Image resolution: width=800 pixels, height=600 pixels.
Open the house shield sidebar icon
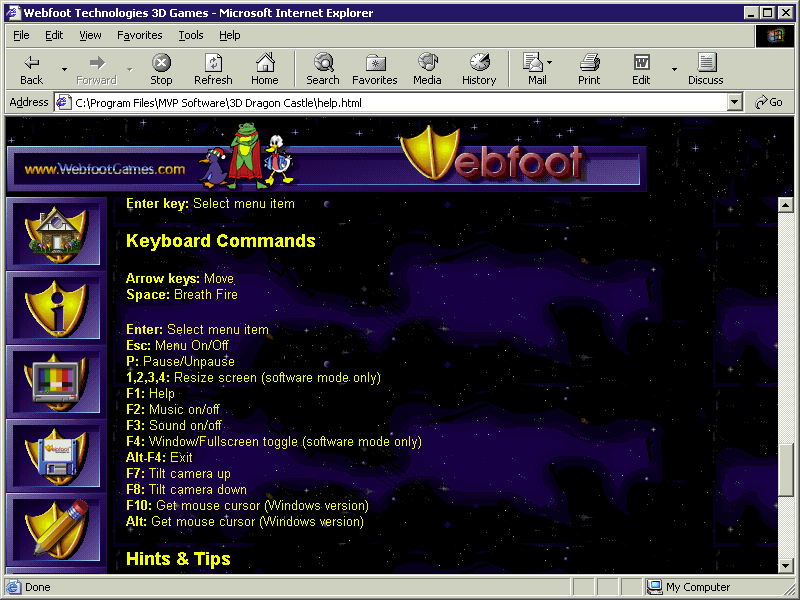pyautogui.click(x=56, y=234)
